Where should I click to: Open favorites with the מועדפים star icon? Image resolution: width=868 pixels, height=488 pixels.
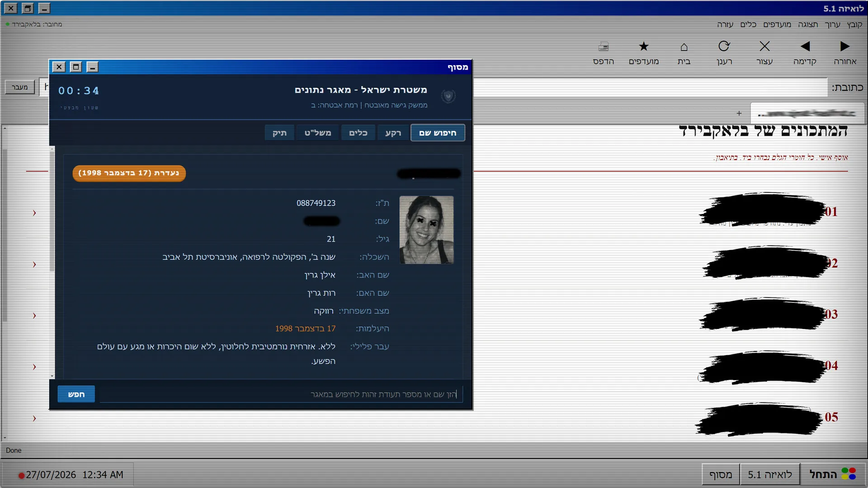(x=644, y=46)
